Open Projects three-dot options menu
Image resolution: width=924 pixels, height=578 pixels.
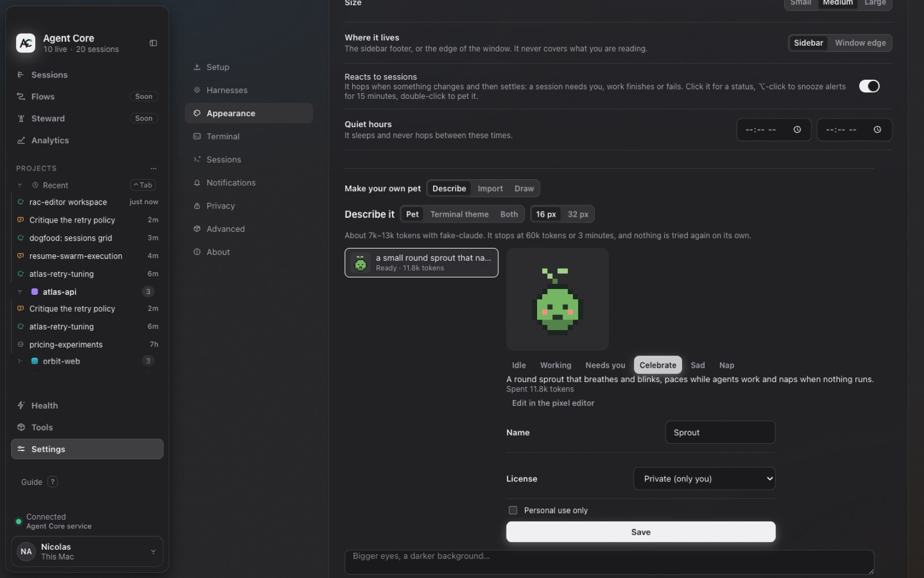tap(154, 168)
